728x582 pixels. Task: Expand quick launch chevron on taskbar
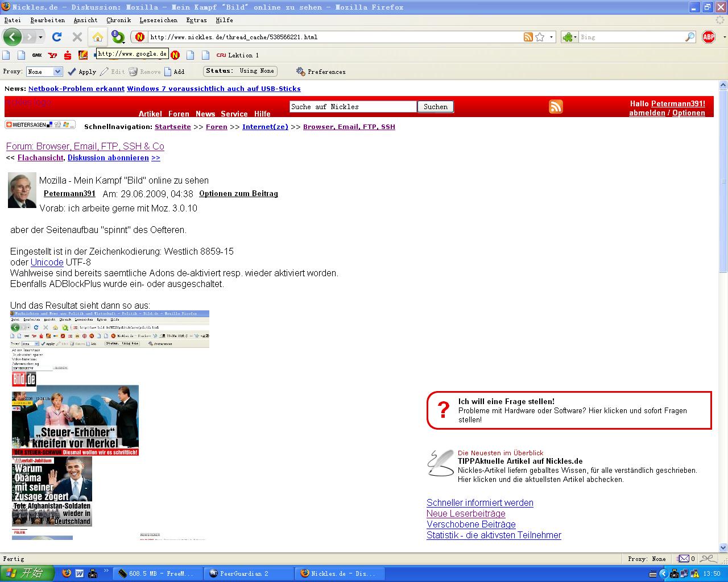click(x=106, y=571)
